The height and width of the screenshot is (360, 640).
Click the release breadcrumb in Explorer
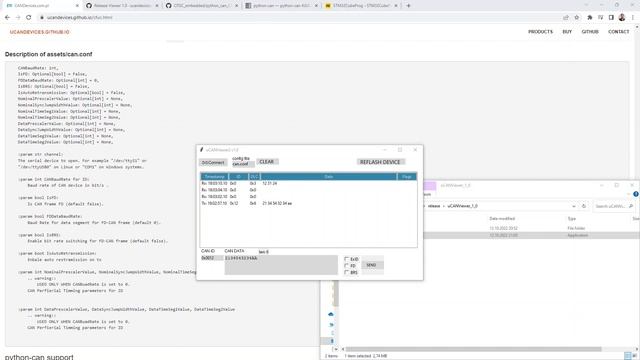click(x=434, y=206)
